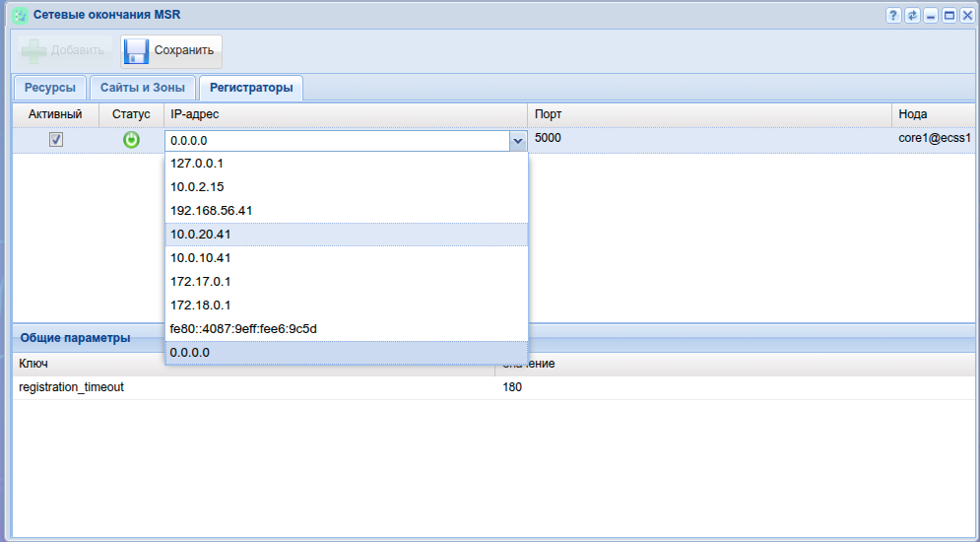Click the green power status icon in the registrar row
The height and width of the screenshot is (542, 980).
131,139
